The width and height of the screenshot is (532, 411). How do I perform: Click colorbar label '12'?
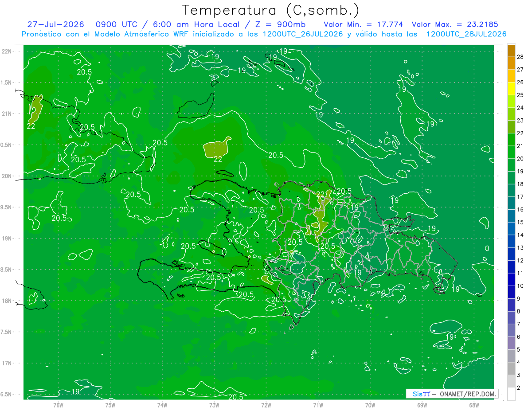pos(520,260)
